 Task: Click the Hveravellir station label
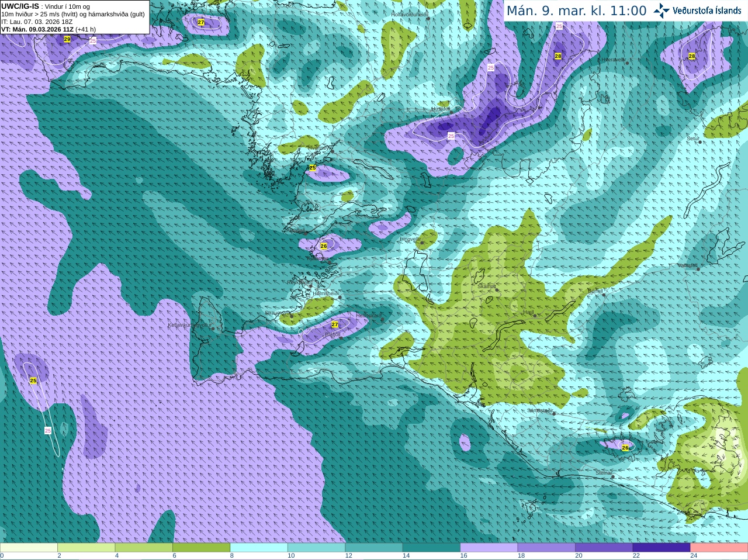point(613,60)
